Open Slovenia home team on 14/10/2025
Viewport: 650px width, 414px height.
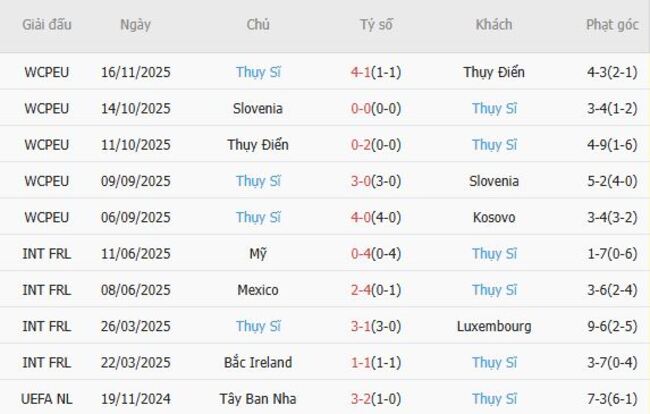258,108
